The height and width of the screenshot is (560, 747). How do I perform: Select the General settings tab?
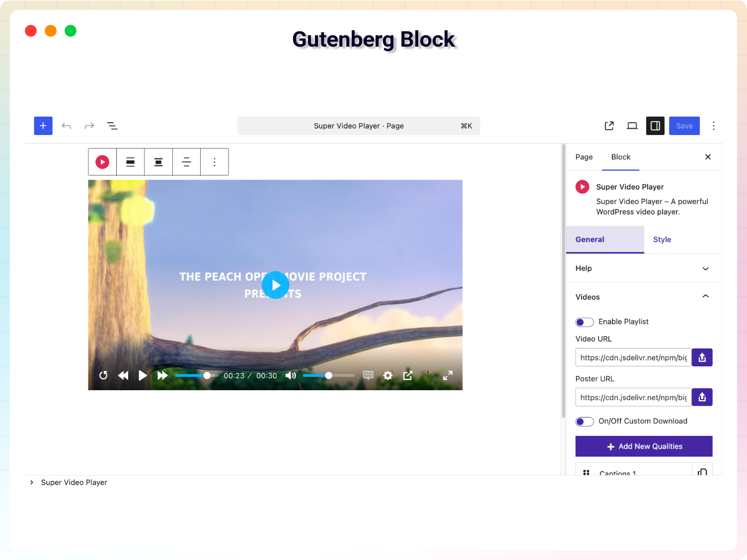pyautogui.click(x=605, y=239)
